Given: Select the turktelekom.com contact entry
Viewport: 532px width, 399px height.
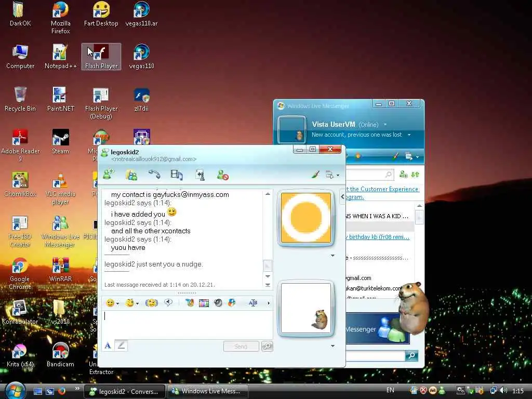Looking at the screenshot, I should coord(373,288).
